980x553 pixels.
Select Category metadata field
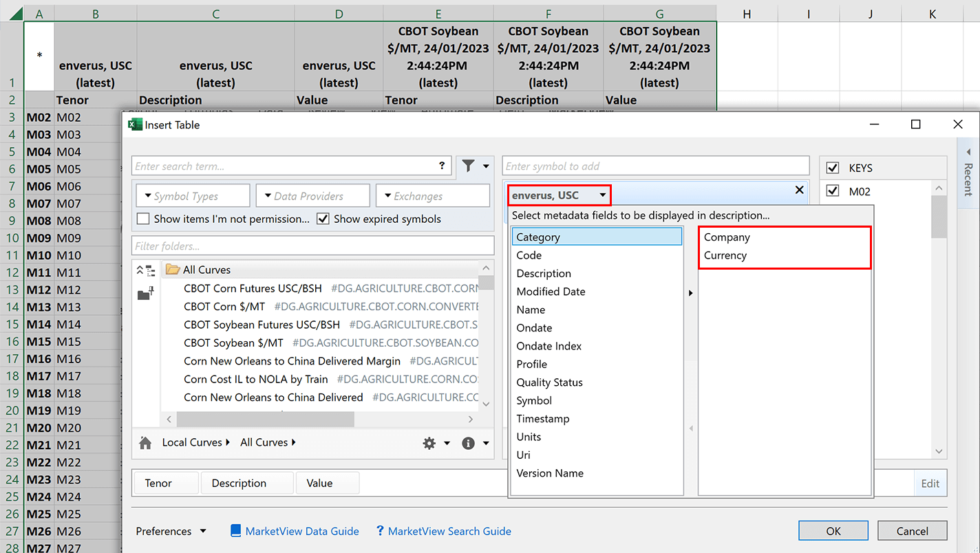(x=597, y=237)
